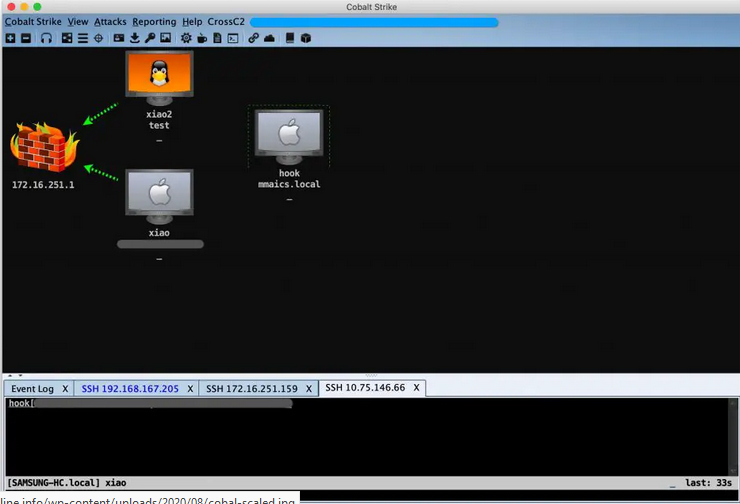The height and width of the screenshot is (504, 740).
Task: Click the 'hook[' console output line
Action: 150,403
